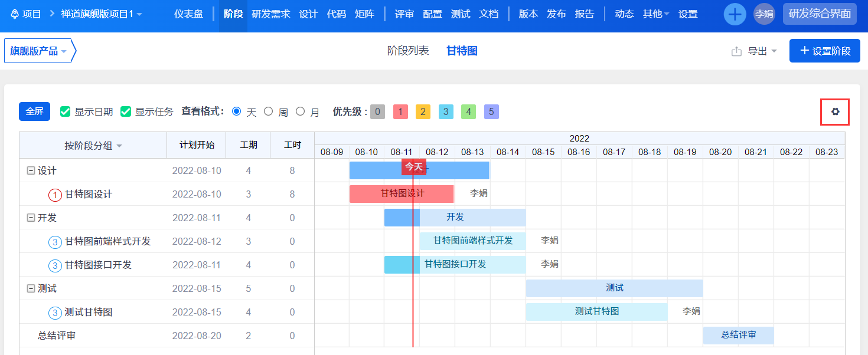Click priority circle 3 of 甘特图接口开发

point(55,265)
